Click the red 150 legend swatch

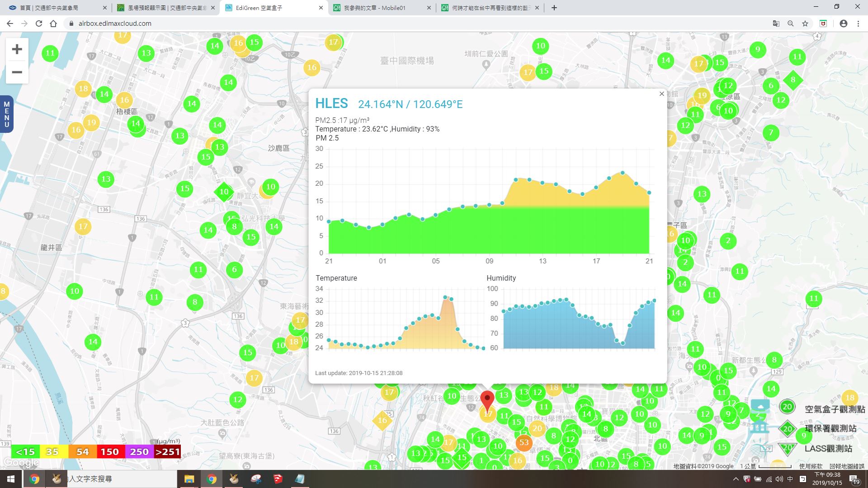[110, 451]
